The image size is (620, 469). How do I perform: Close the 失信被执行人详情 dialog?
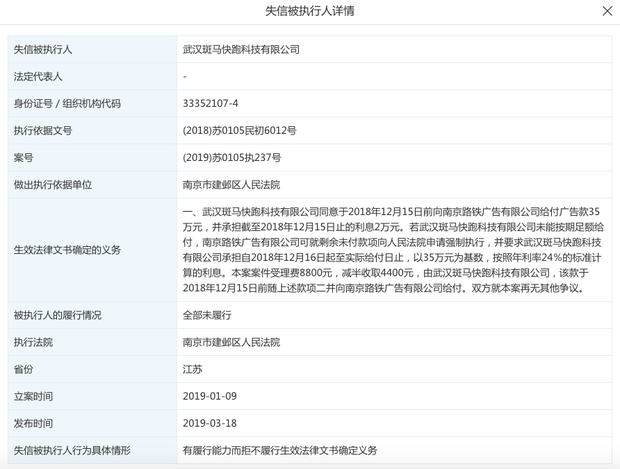coord(607,11)
